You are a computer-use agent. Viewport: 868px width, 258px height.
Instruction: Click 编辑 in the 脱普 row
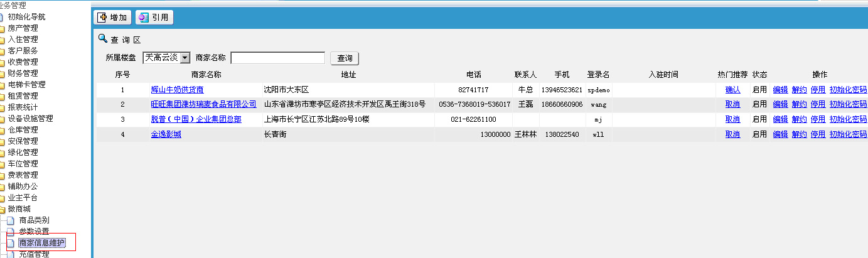click(780, 119)
